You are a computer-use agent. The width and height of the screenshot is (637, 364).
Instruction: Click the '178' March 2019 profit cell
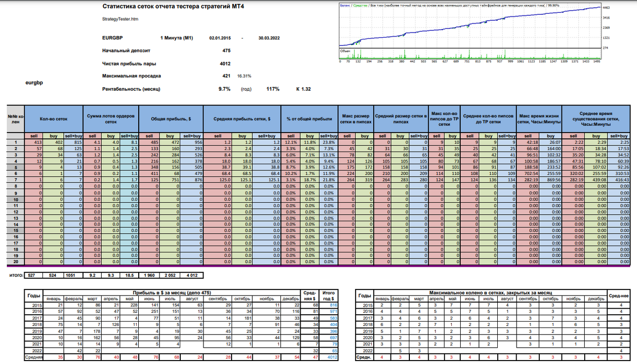tap(93, 331)
